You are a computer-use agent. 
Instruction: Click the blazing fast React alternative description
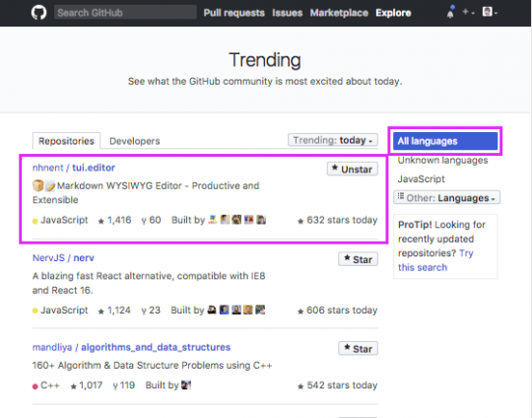tap(149, 283)
